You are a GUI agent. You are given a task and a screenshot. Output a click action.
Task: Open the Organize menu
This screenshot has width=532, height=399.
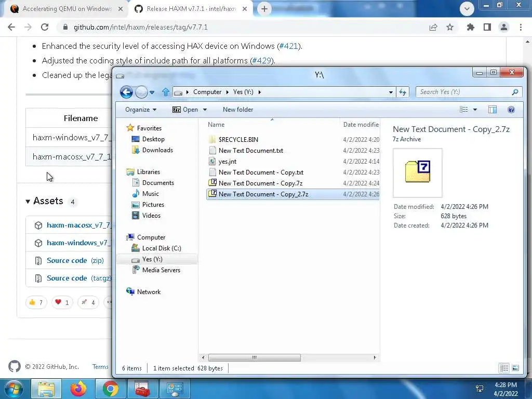coord(140,110)
